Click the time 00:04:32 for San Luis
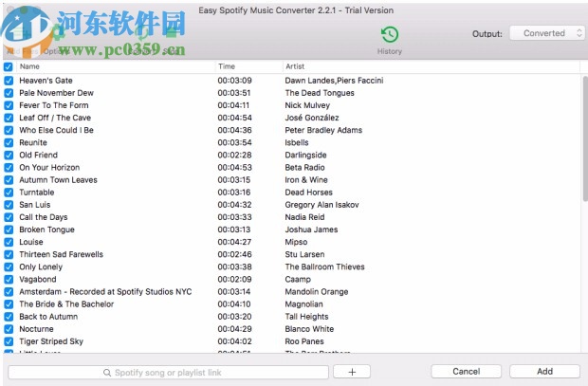Image resolution: width=588 pixels, height=386 pixels. coord(234,205)
